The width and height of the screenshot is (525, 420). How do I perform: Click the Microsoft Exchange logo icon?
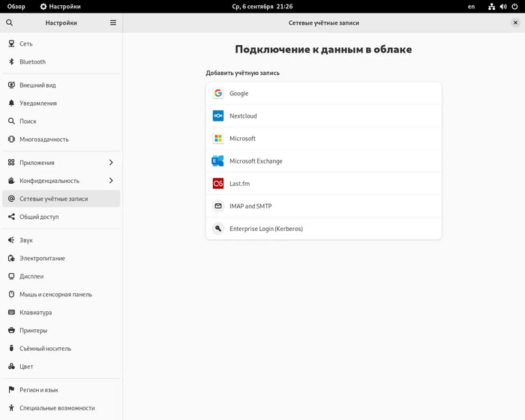coord(218,161)
